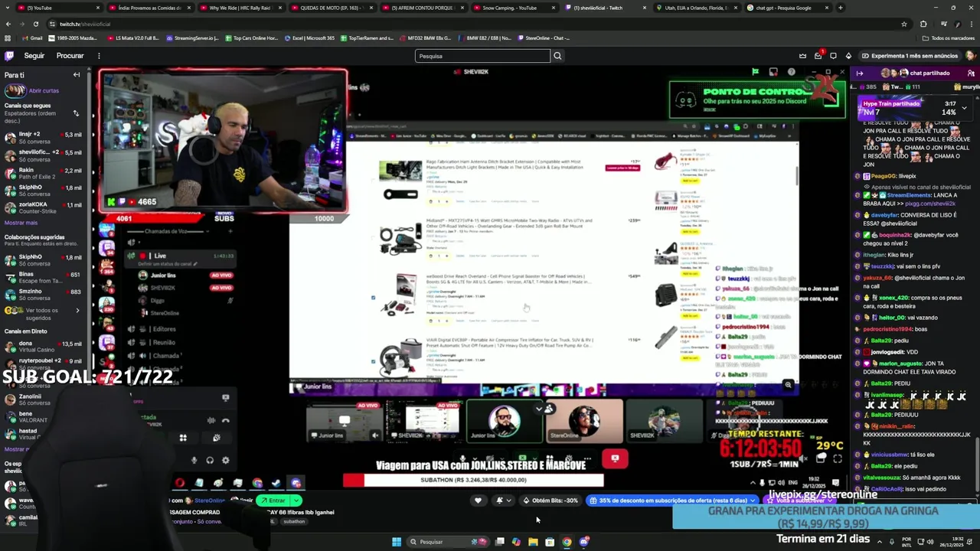
Task: Open a new browser tab
Action: click(x=841, y=8)
